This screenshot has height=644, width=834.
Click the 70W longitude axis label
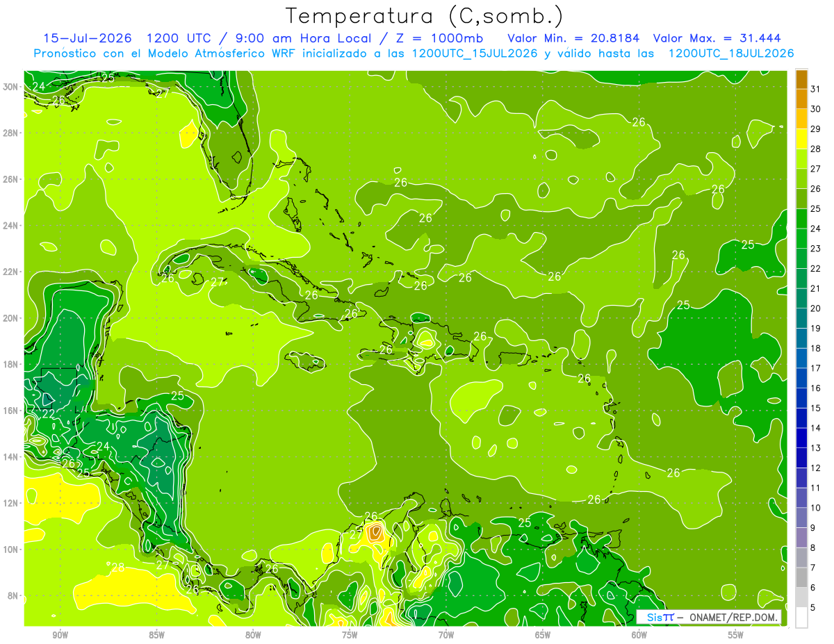(446, 635)
